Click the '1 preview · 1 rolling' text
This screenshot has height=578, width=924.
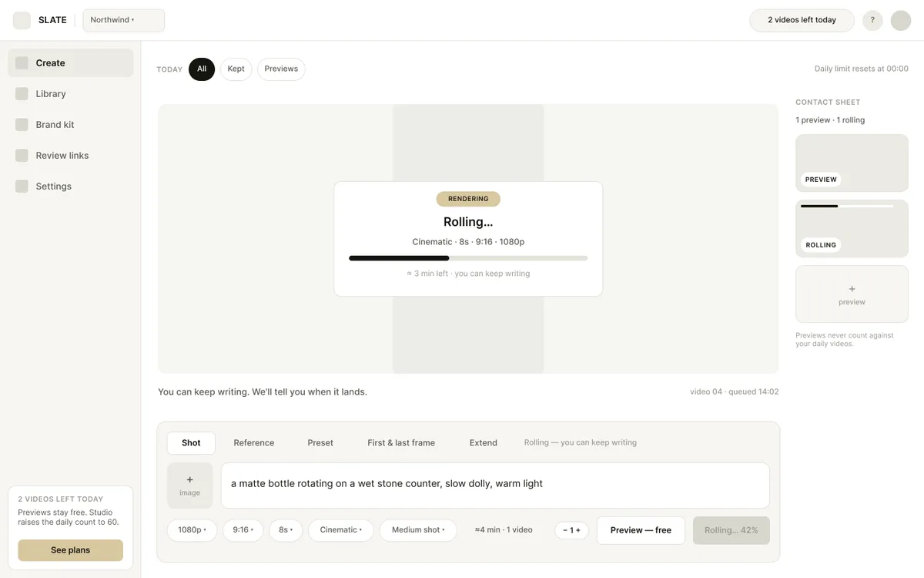pos(830,120)
